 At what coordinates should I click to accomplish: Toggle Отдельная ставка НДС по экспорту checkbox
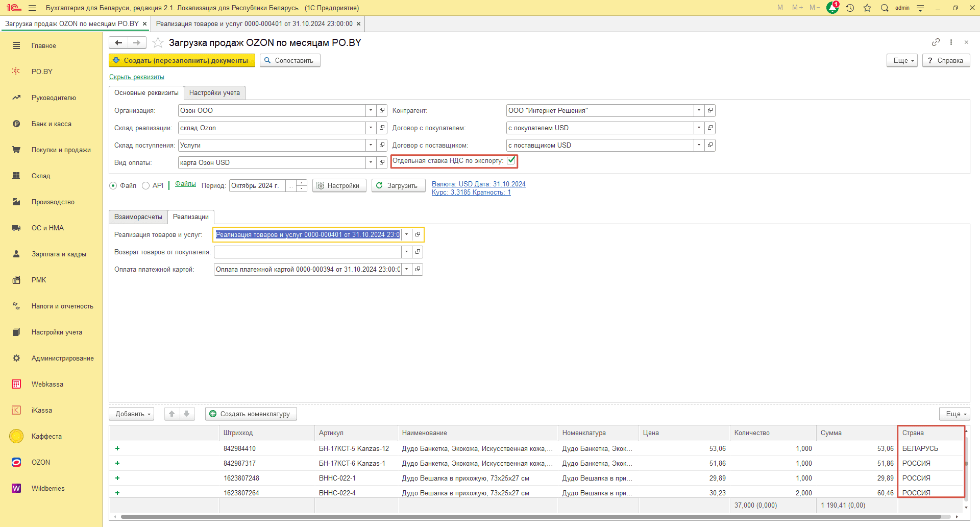pos(511,160)
